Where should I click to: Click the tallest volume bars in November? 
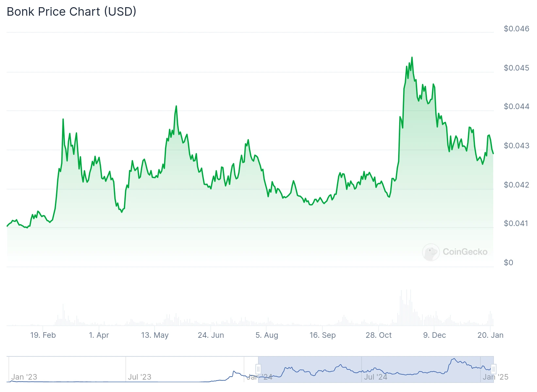407,307
